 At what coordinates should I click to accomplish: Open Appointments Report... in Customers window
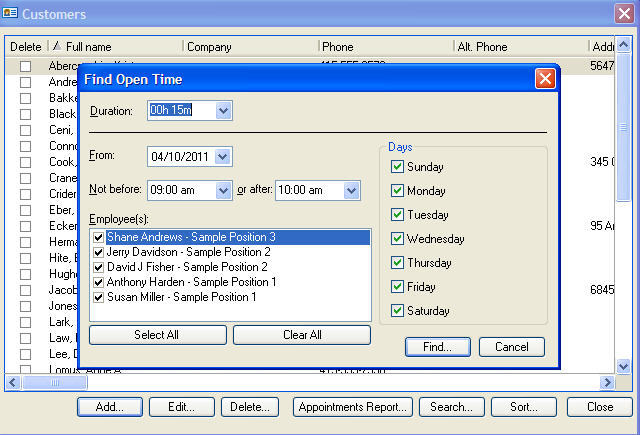click(353, 407)
